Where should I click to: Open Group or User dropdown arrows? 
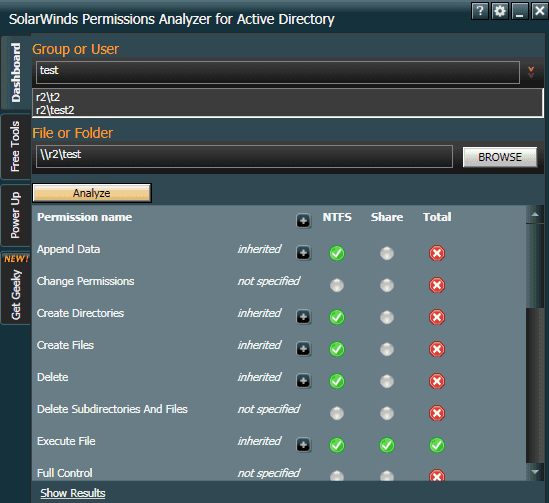531,72
